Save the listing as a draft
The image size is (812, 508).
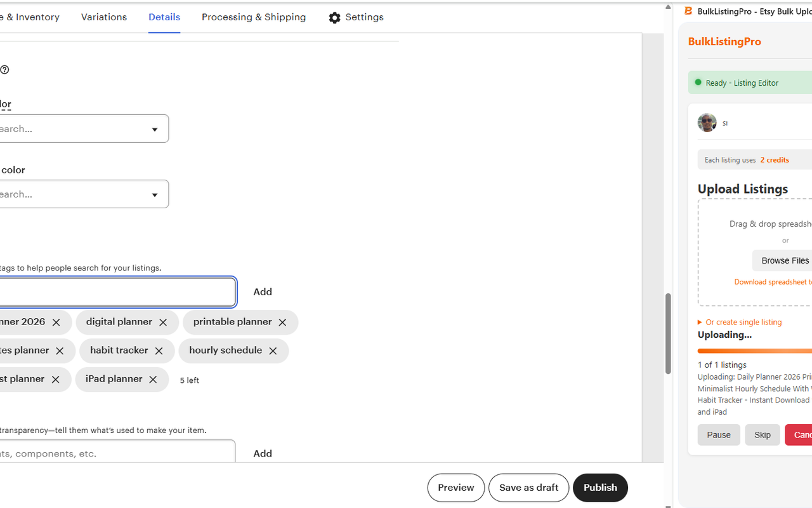pos(528,487)
